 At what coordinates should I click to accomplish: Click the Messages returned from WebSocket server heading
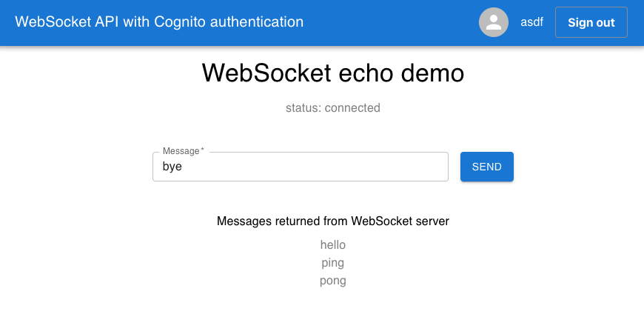pyautogui.click(x=333, y=221)
